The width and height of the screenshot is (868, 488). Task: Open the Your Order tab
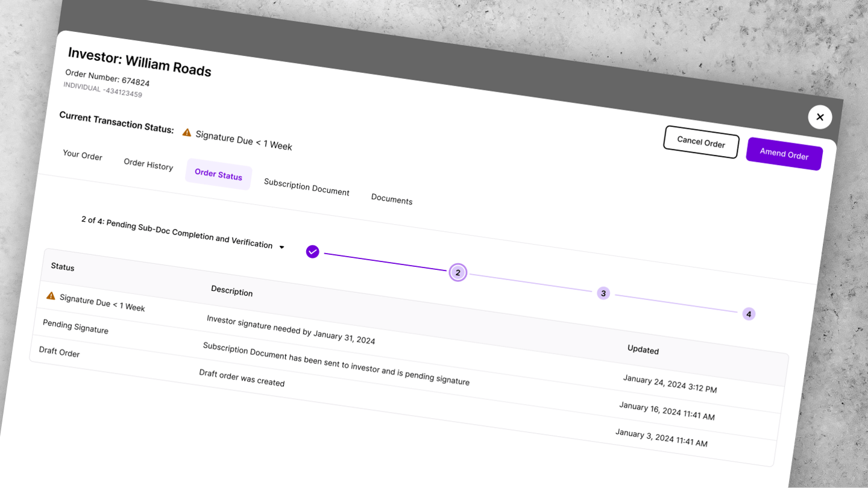[83, 155]
